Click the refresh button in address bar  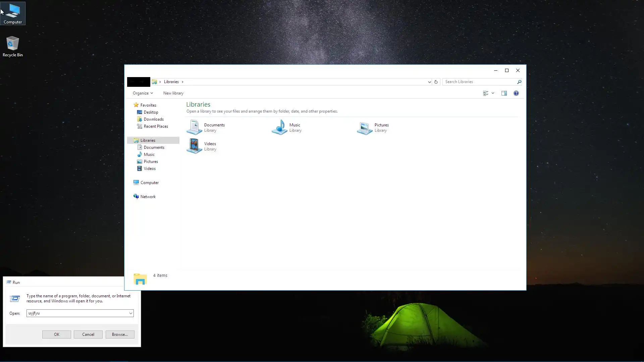436,82
